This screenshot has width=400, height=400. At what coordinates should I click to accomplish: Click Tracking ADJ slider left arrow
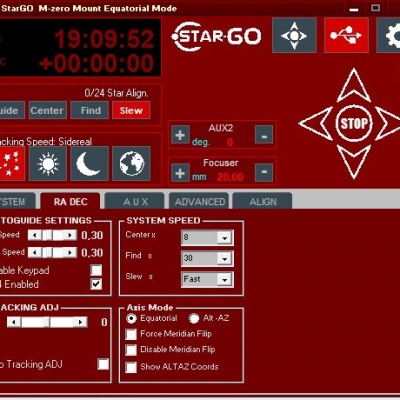[14, 322]
